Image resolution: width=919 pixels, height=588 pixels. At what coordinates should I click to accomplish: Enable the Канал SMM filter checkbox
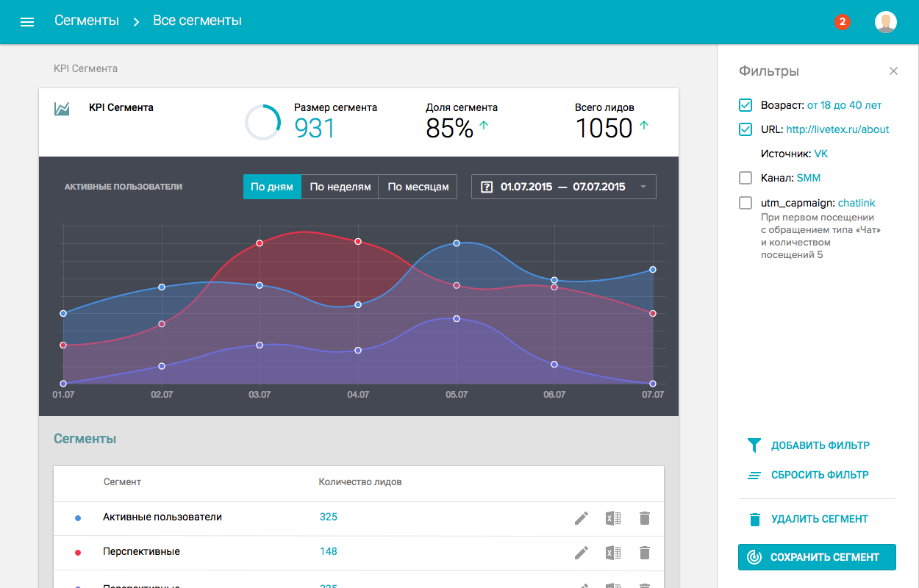[745, 178]
